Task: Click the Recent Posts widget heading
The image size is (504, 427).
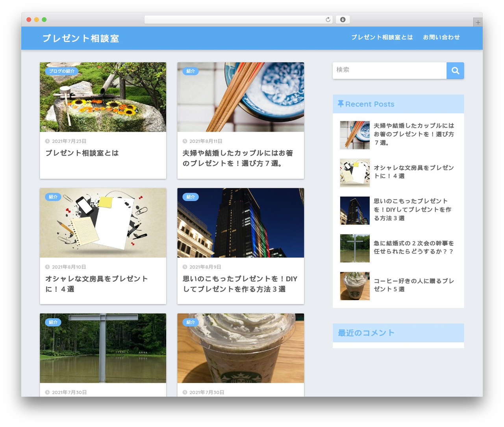Action: click(x=398, y=104)
